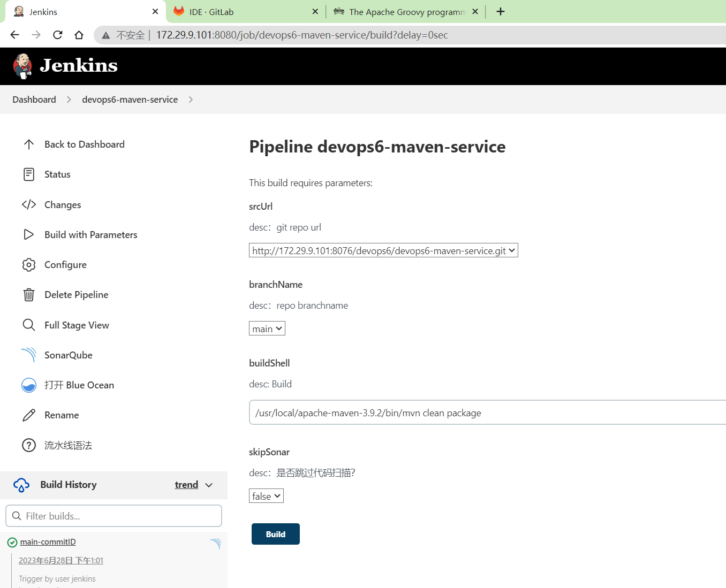Click the Build History cloud icon
The width and height of the screenshot is (726, 588).
click(x=21, y=485)
